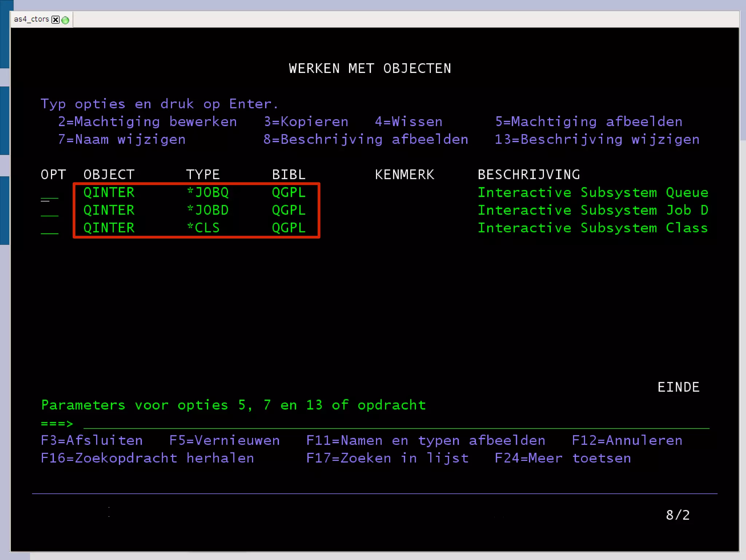Click QINTER object name in *JOBD row

[x=109, y=210]
